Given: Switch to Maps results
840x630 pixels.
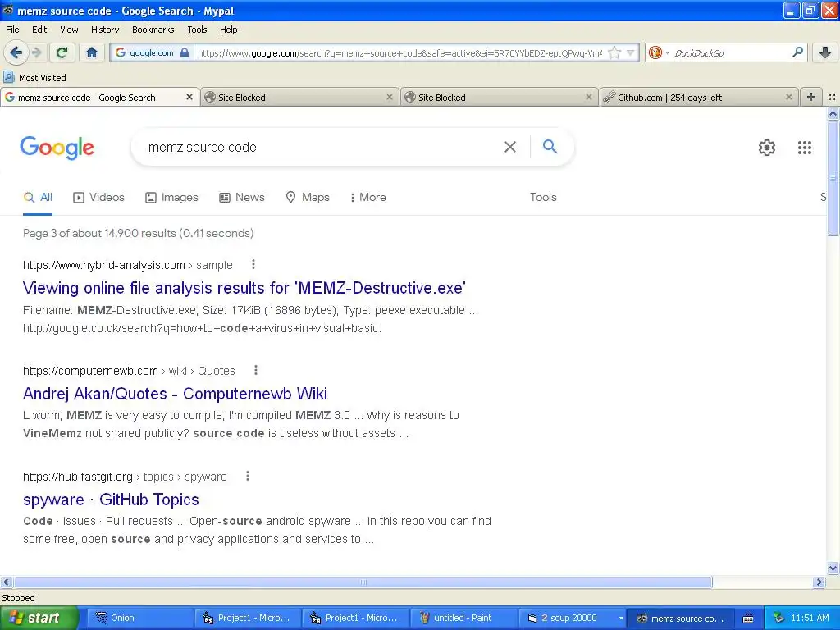Looking at the screenshot, I should point(308,197).
